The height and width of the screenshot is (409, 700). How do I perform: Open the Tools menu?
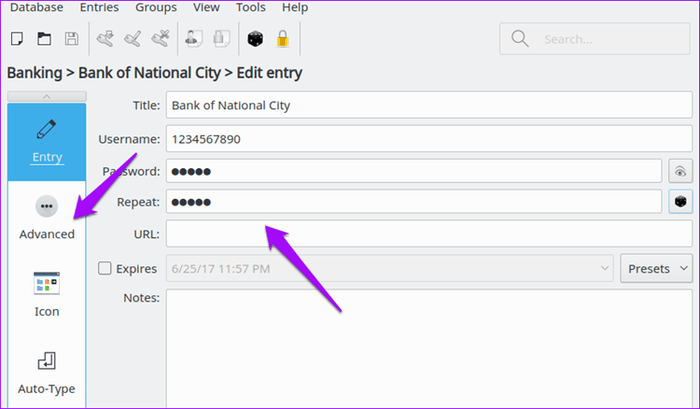[x=251, y=7]
